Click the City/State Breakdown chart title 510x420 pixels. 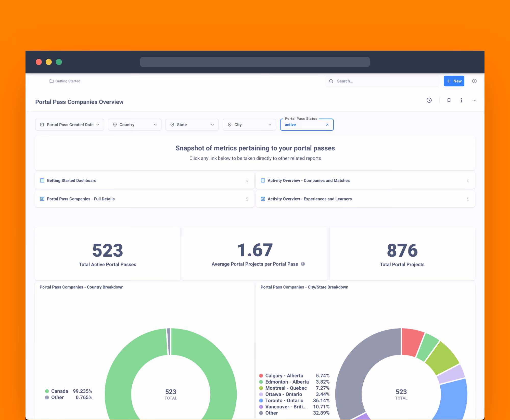(x=304, y=287)
